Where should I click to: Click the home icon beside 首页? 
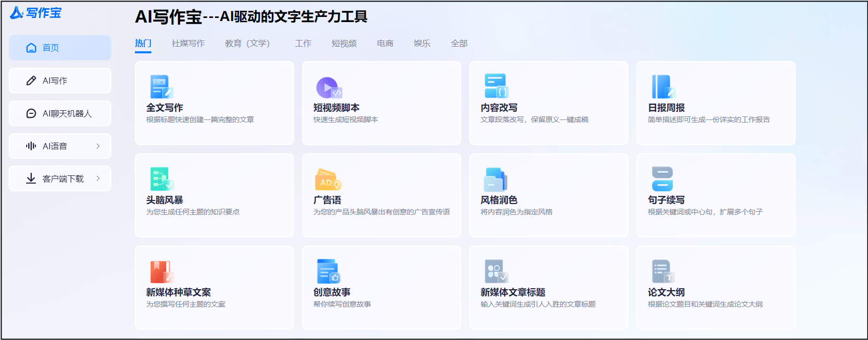(x=31, y=48)
